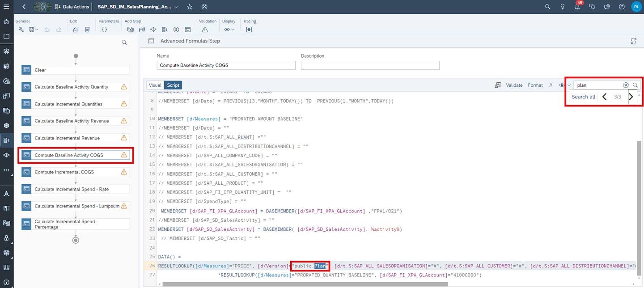Switch to the Visual tab

tap(155, 85)
